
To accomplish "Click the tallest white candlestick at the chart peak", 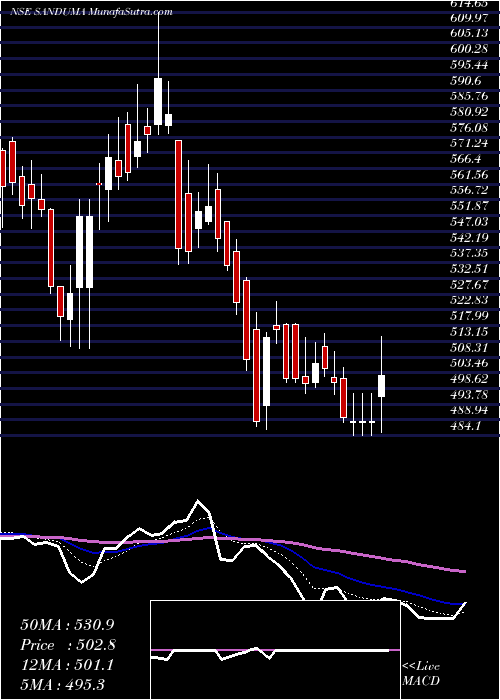I will point(158,101).
